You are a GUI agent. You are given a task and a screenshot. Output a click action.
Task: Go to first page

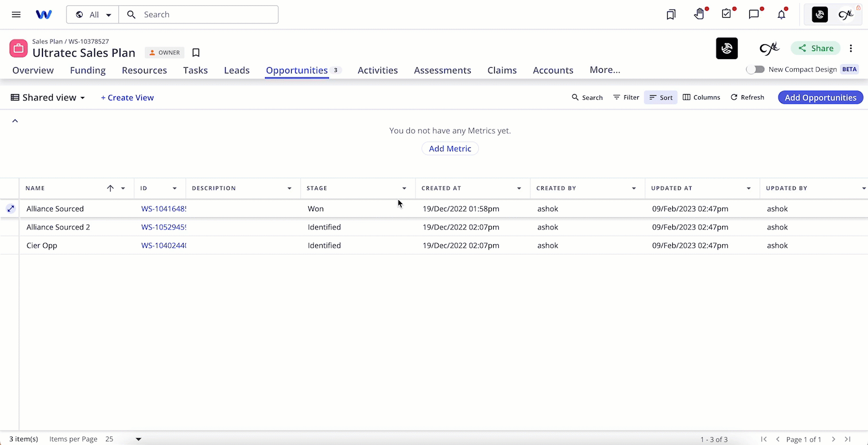[764, 439]
